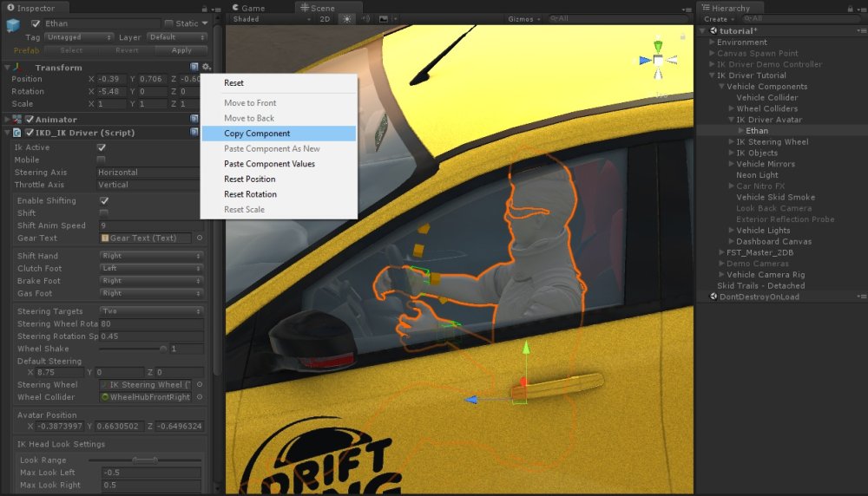
Task: Switch to the Game tab
Action: click(x=248, y=8)
